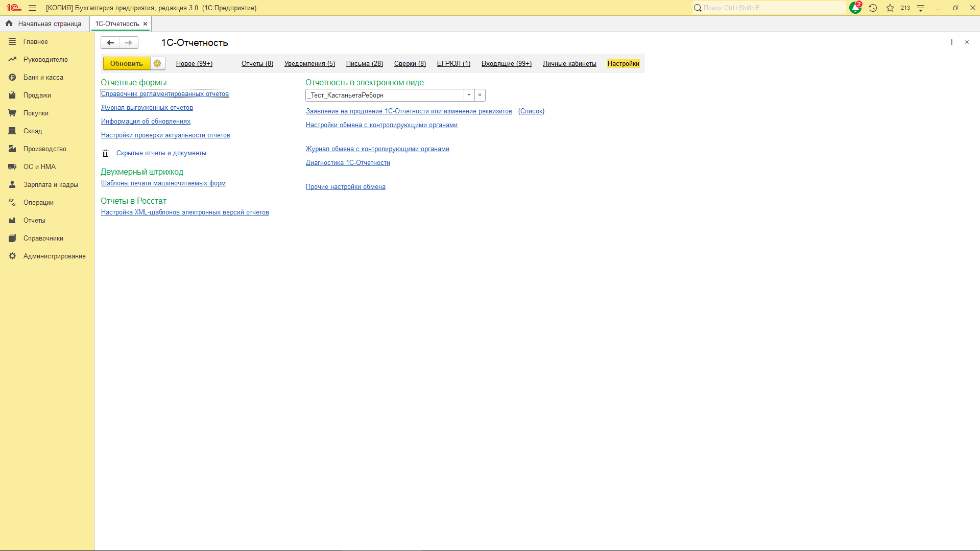
Task: Open Скрытые отчеты и документы link
Action: pos(161,153)
